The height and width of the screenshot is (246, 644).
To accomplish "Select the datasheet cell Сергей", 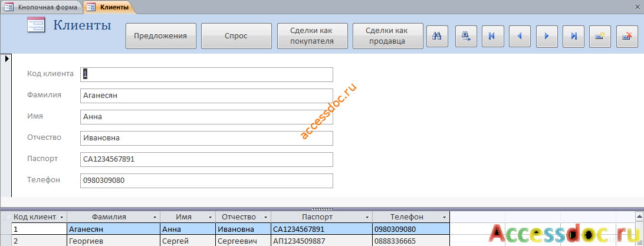I will click(x=188, y=241).
